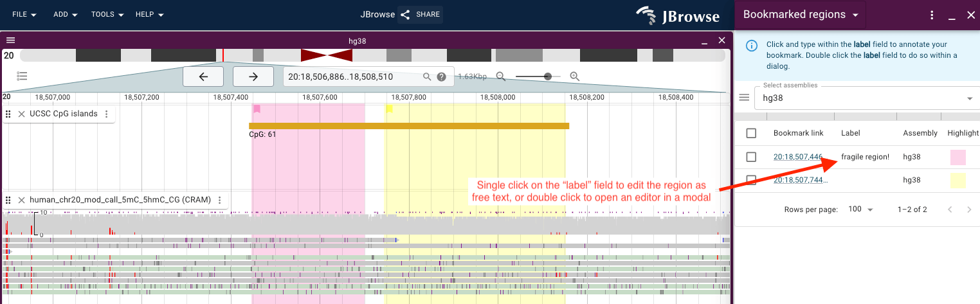Click the SHARE button

420,14
